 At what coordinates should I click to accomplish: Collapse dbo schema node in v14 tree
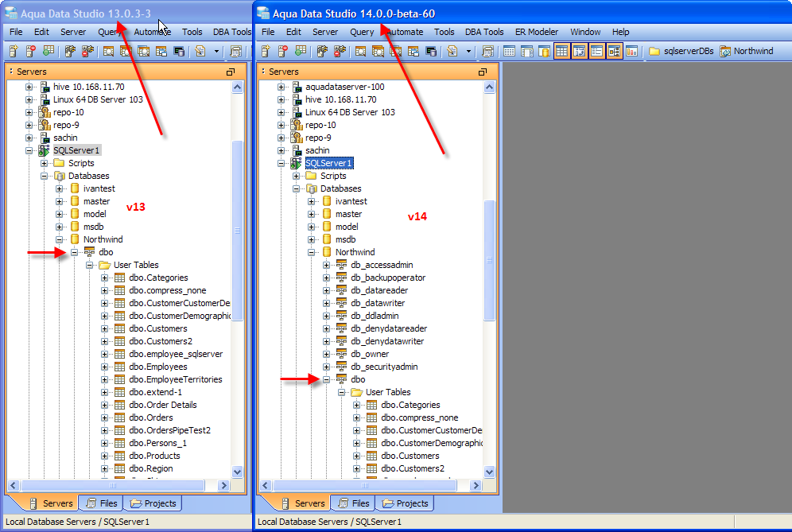tap(326, 379)
